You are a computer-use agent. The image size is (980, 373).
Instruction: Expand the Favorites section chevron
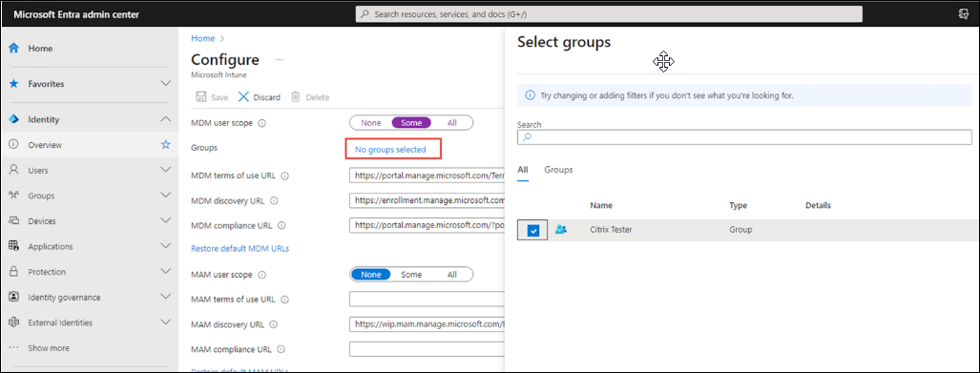coord(166,83)
